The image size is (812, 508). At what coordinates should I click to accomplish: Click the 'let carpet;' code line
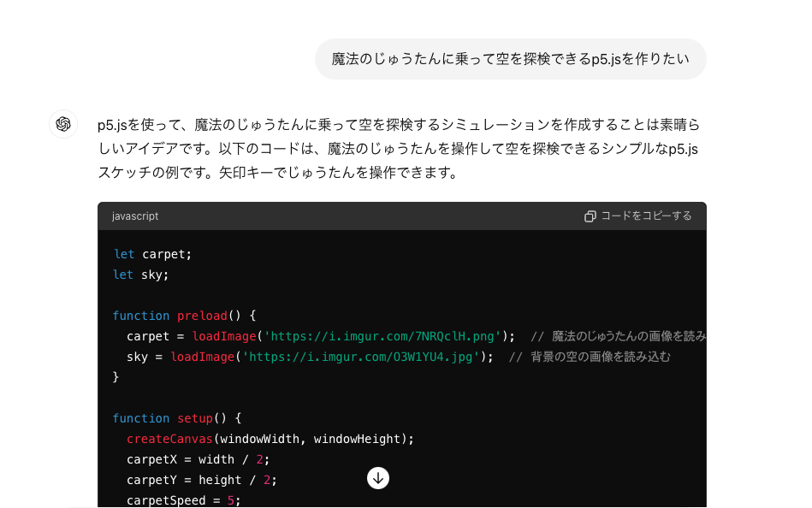[153, 254]
